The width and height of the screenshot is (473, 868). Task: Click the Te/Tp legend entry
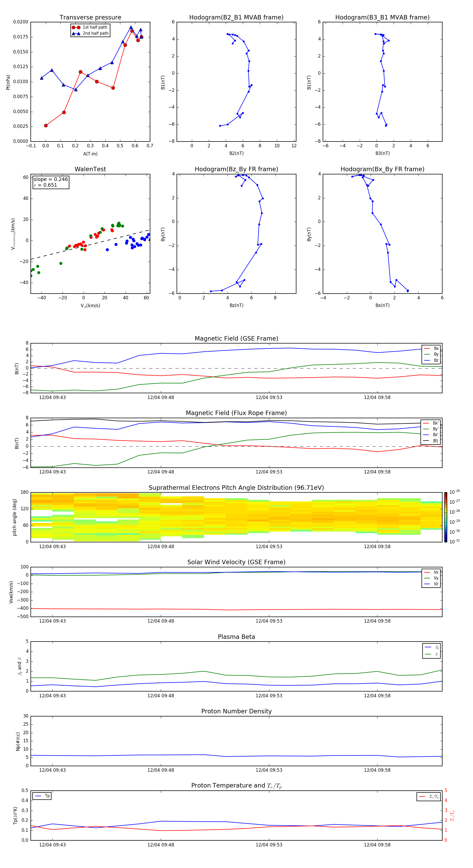[x=429, y=797]
